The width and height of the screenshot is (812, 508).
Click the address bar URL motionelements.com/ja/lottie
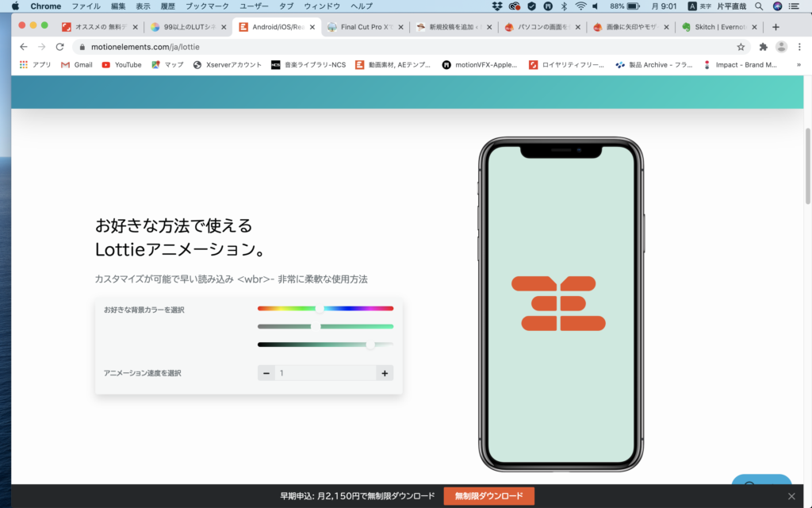pos(145,47)
